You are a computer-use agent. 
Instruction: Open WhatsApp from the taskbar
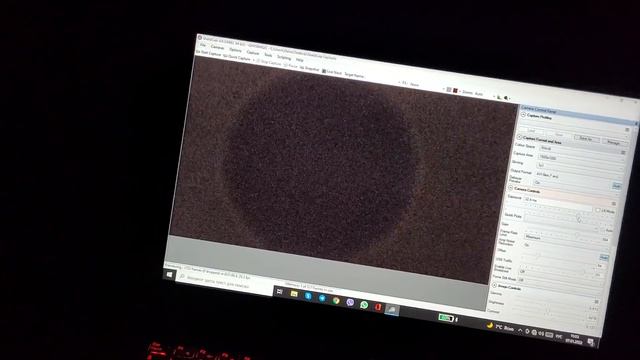364,305
